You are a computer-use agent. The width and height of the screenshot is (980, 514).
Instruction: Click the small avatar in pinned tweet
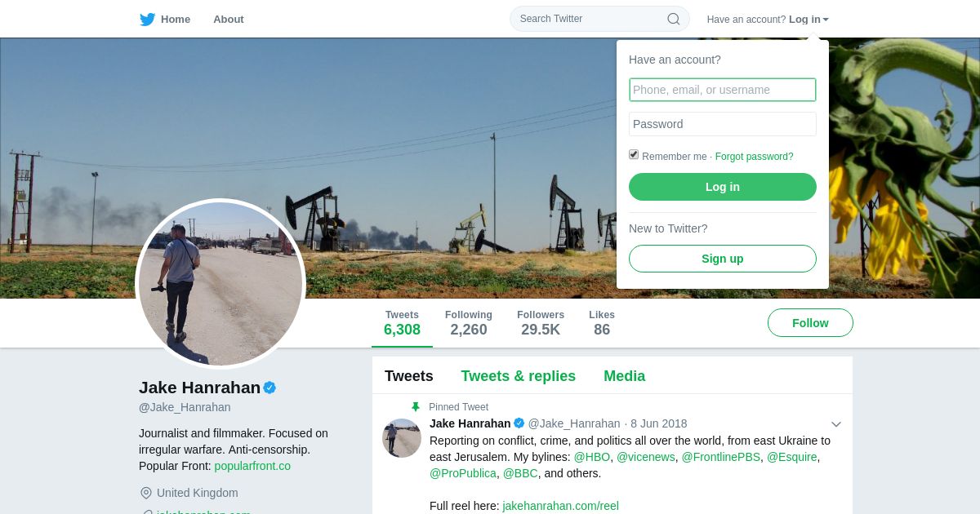pyautogui.click(x=402, y=438)
